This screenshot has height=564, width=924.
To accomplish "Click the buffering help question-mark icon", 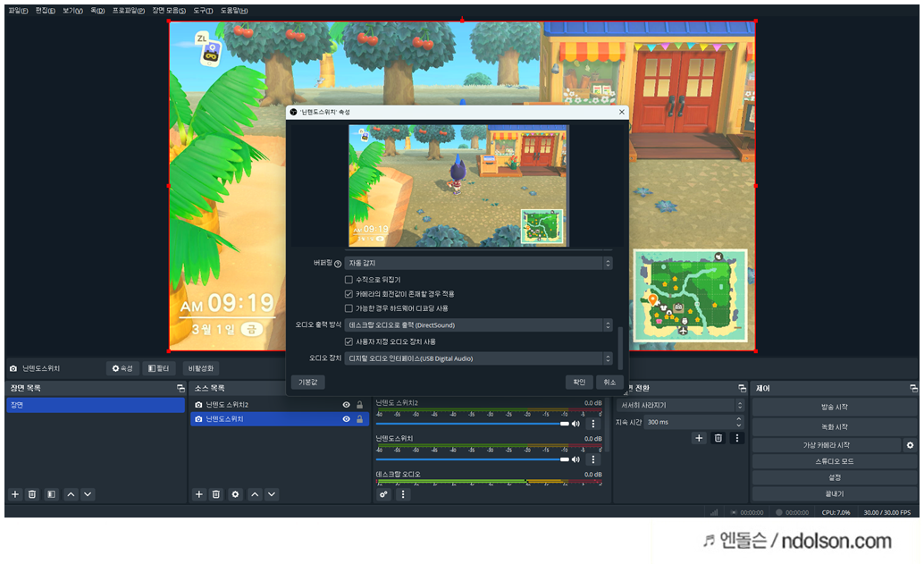I will (338, 264).
